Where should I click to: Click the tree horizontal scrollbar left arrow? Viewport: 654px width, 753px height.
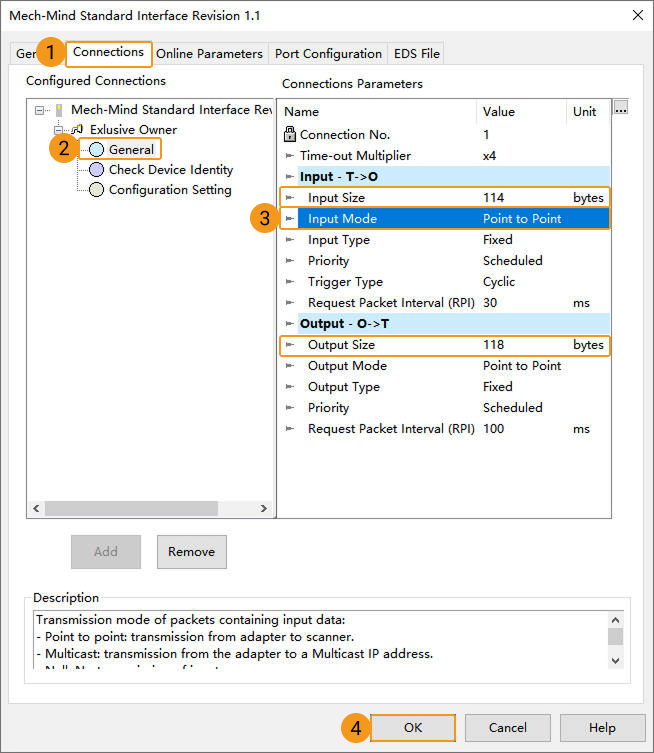[36, 508]
